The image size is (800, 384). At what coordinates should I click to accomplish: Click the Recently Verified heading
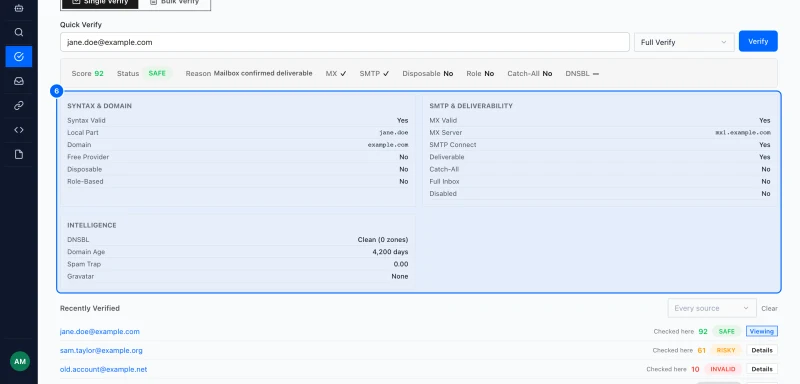pos(90,308)
